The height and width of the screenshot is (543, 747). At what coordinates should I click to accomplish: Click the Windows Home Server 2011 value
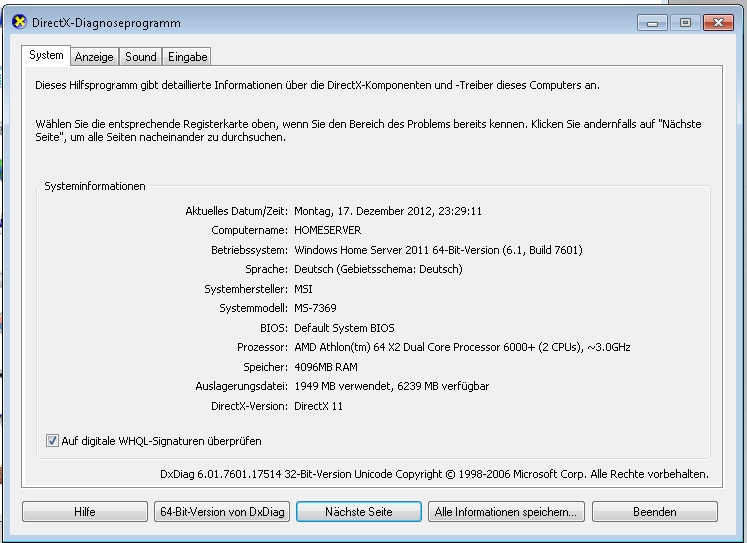tap(438, 250)
